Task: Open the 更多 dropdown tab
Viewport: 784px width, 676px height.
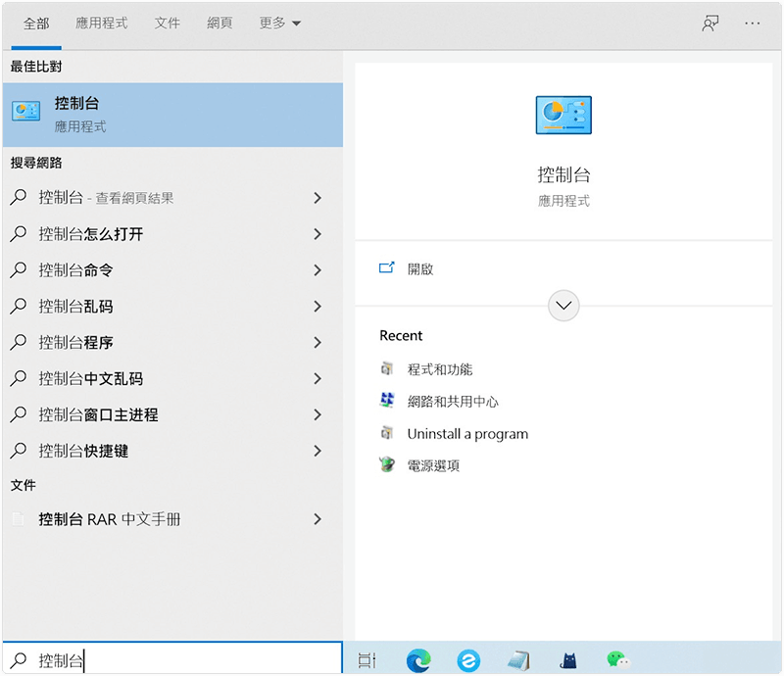Action: coord(280,23)
